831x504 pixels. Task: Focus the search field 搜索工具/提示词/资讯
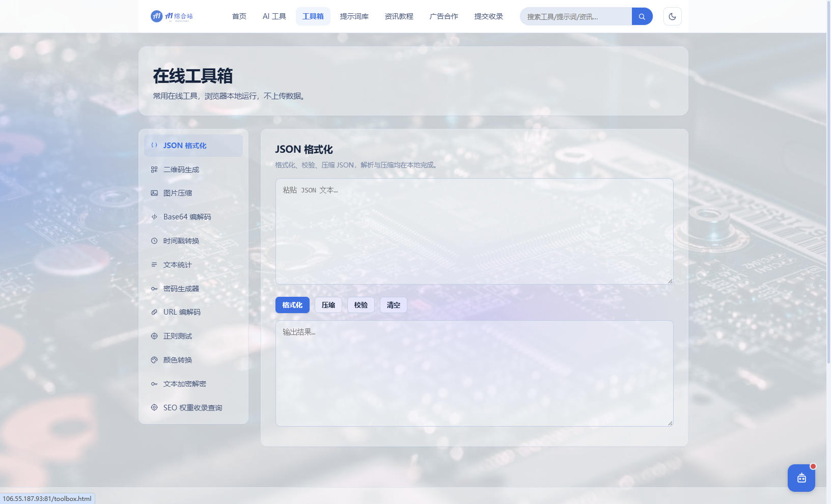click(576, 16)
